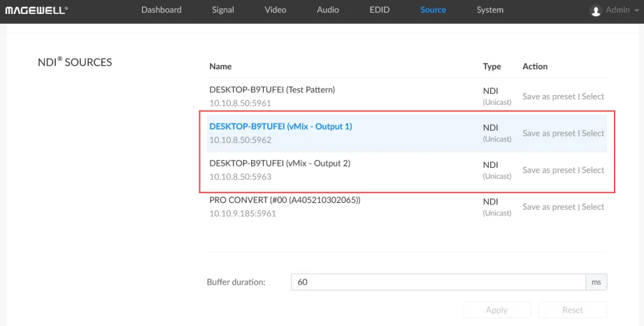Viewport: 644px width, 326px height.
Task: Open the System tab
Action: pyautogui.click(x=490, y=10)
